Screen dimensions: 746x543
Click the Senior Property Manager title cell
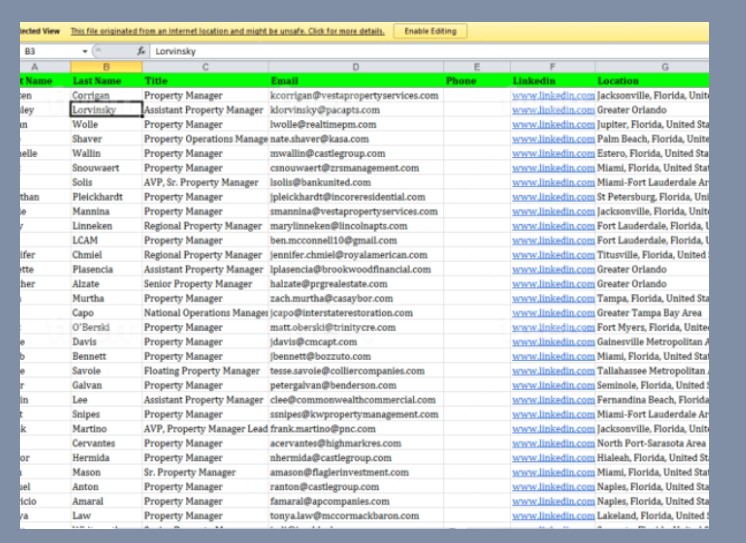pyautogui.click(x=205, y=284)
